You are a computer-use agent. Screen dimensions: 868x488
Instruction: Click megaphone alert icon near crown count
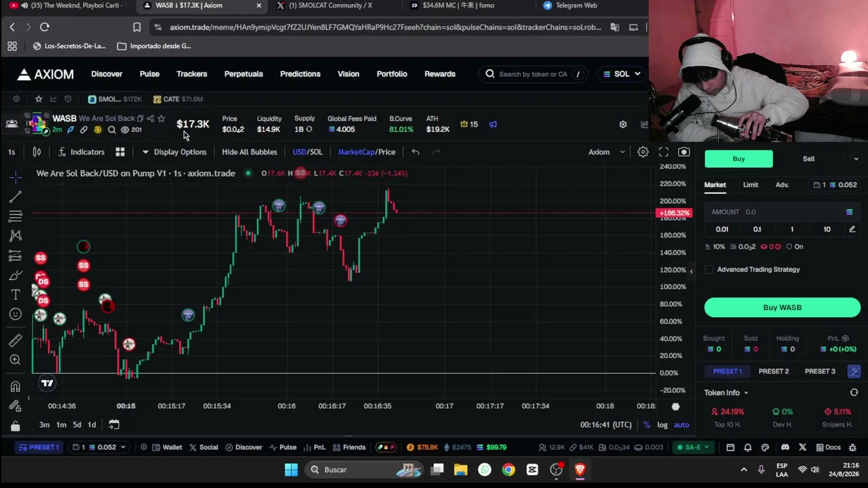point(493,124)
